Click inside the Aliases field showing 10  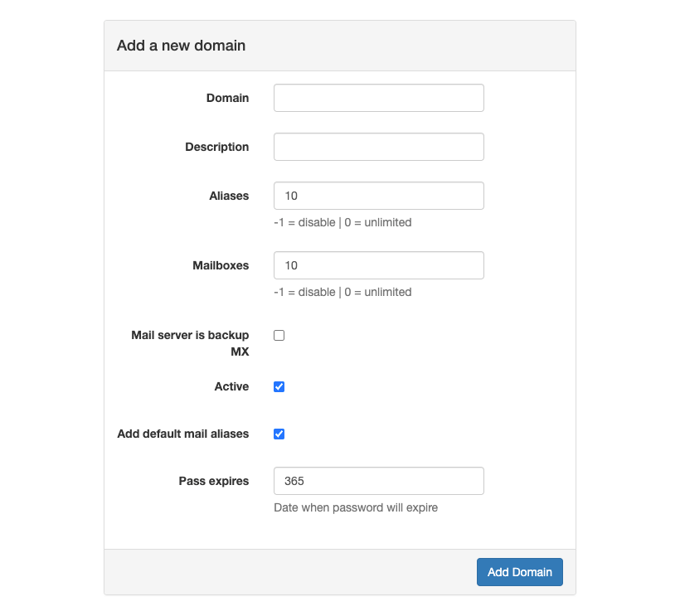[378, 196]
